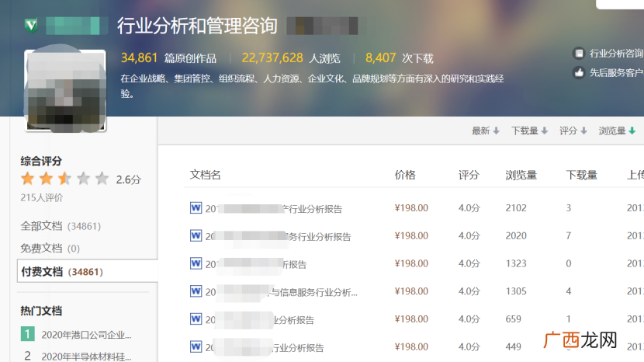644x362 pixels.
Task: Click the 34,861 篇原创作品 statistic
Action: (168, 58)
